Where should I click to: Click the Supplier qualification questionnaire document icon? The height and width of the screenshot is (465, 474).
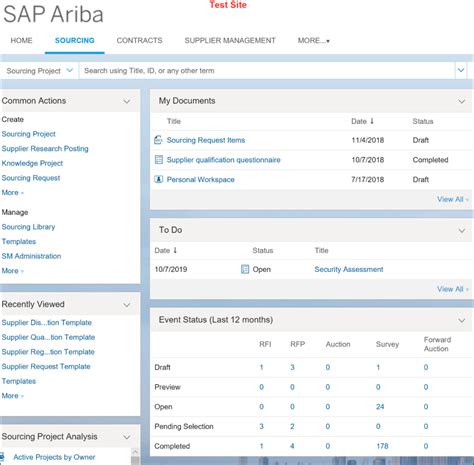point(159,160)
